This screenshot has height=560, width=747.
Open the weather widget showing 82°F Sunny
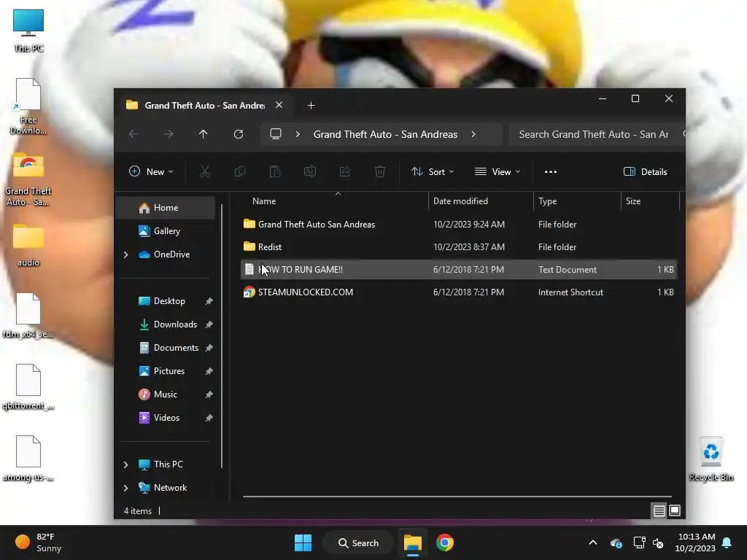click(38, 542)
